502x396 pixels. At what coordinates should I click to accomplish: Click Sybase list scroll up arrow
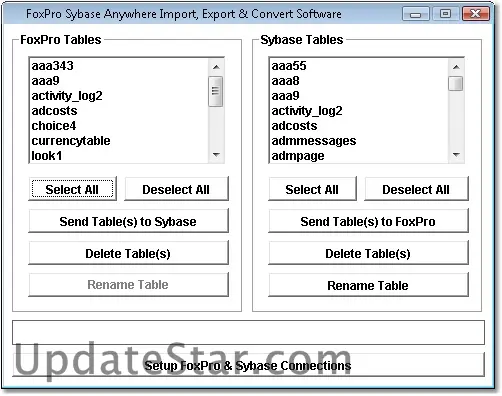click(456, 67)
